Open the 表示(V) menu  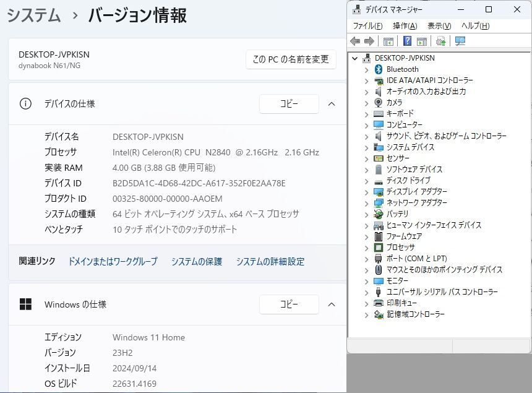tap(439, 26)
